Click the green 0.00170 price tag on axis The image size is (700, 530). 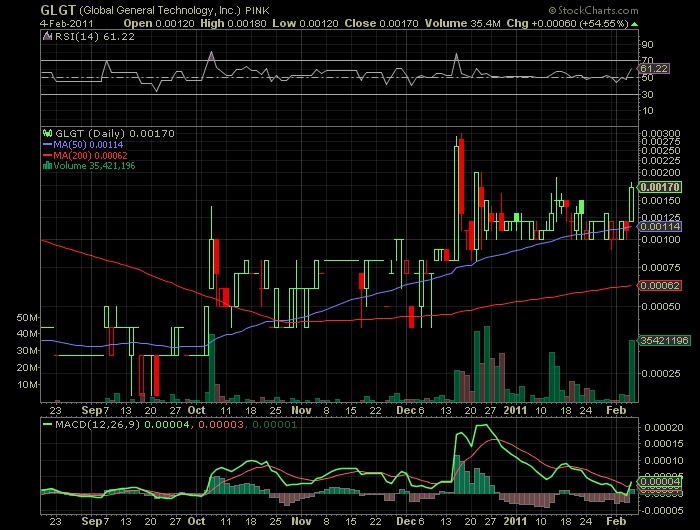(660, 187)
